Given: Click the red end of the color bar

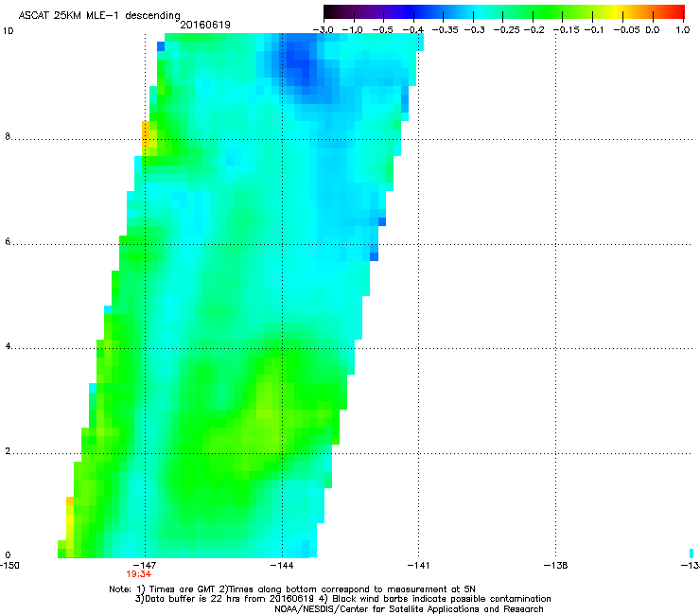Looking at the screenshot, I should 677,12.
